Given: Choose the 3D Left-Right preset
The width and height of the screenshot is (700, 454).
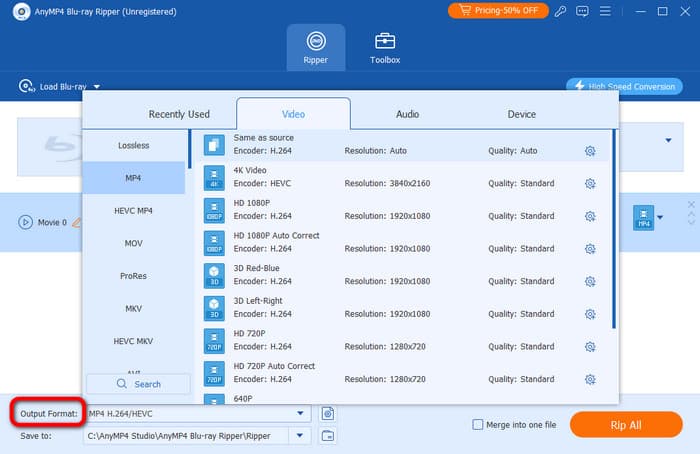Looking at the screenshot, I should [x=258, y=301].
